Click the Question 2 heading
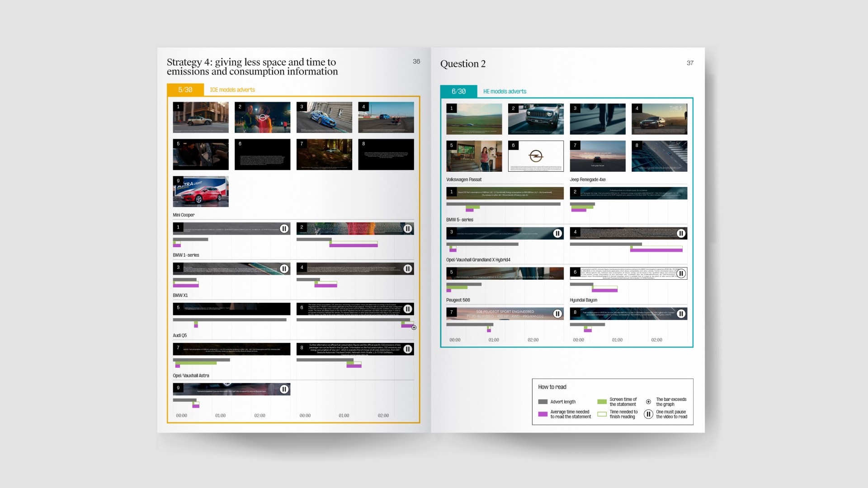 463,64
